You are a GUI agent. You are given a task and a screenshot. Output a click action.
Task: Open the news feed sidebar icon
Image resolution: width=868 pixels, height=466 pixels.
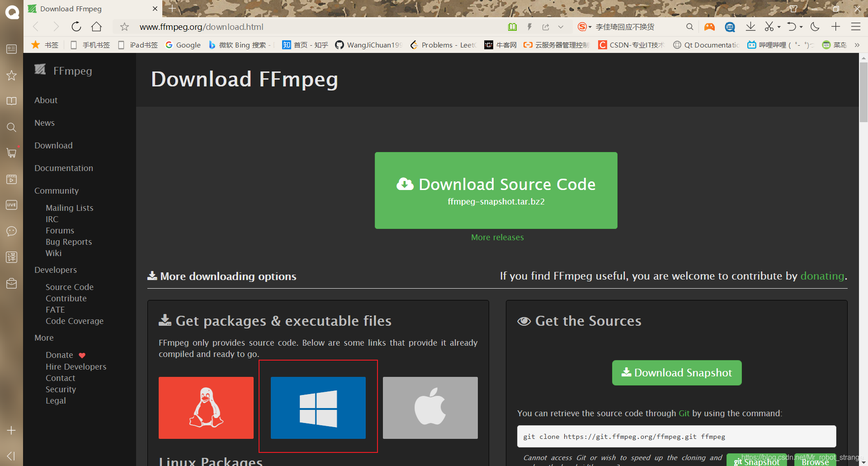pos(11,49)
